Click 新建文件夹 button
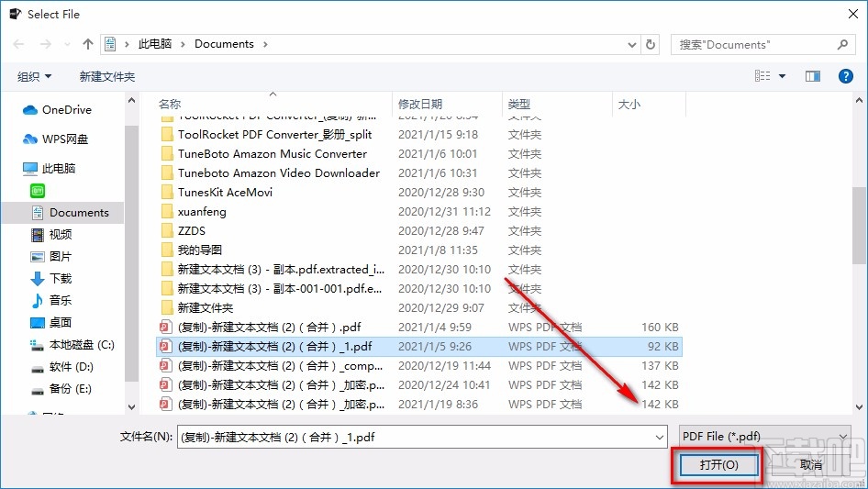 tap(106, 76)
